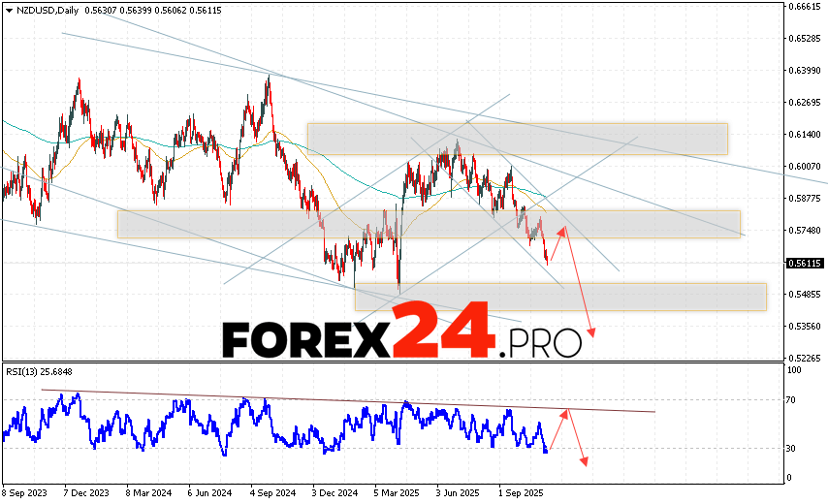This screenshot has height=504, width=828.
Task: Click the red downward forecast arrowhead on price chart
Action: pyautogui.click(x=590, y=332)
